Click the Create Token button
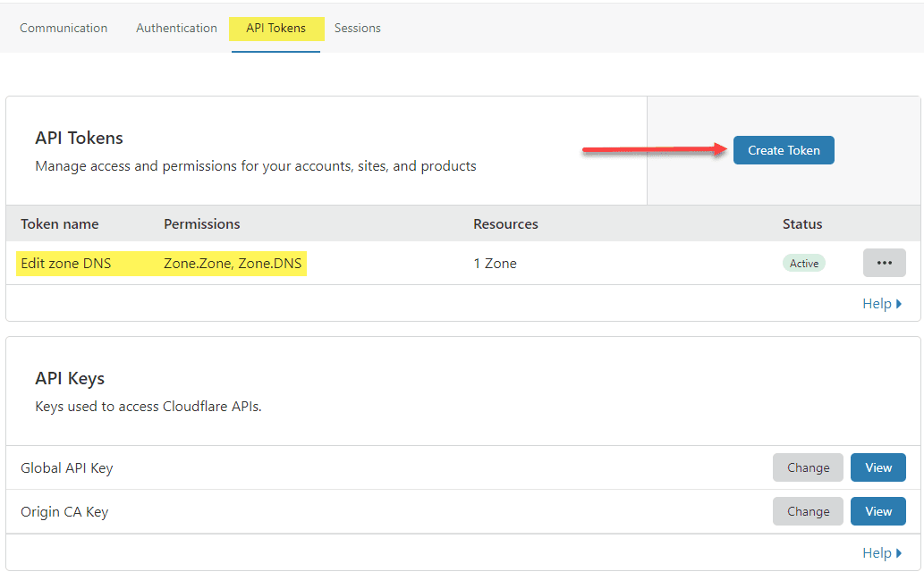The height and width of the screenshot is (572, 924). pyautogui.click(x=784, y=150)
